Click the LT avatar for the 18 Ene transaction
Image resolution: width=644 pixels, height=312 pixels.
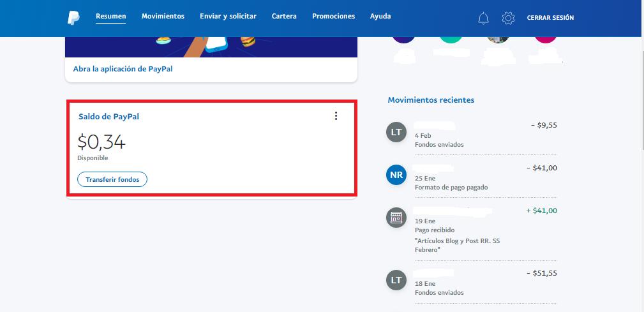pyautogui.click(x=396, y=280)
